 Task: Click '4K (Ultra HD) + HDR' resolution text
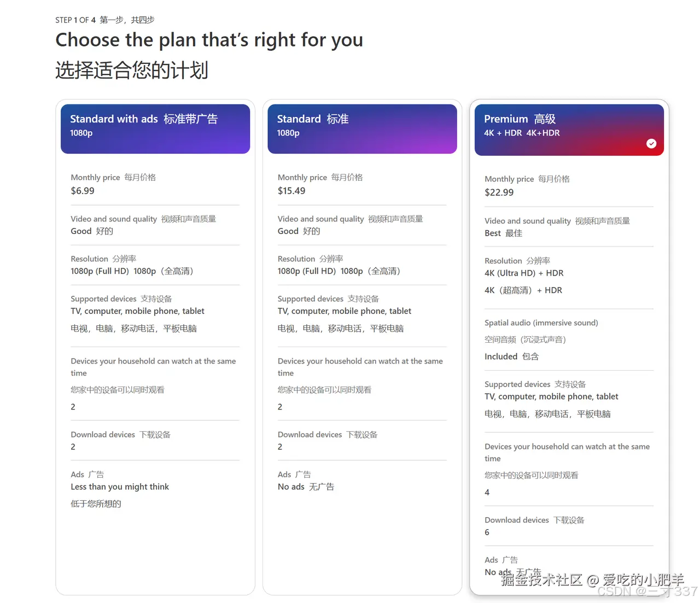[x=524, y=273]
